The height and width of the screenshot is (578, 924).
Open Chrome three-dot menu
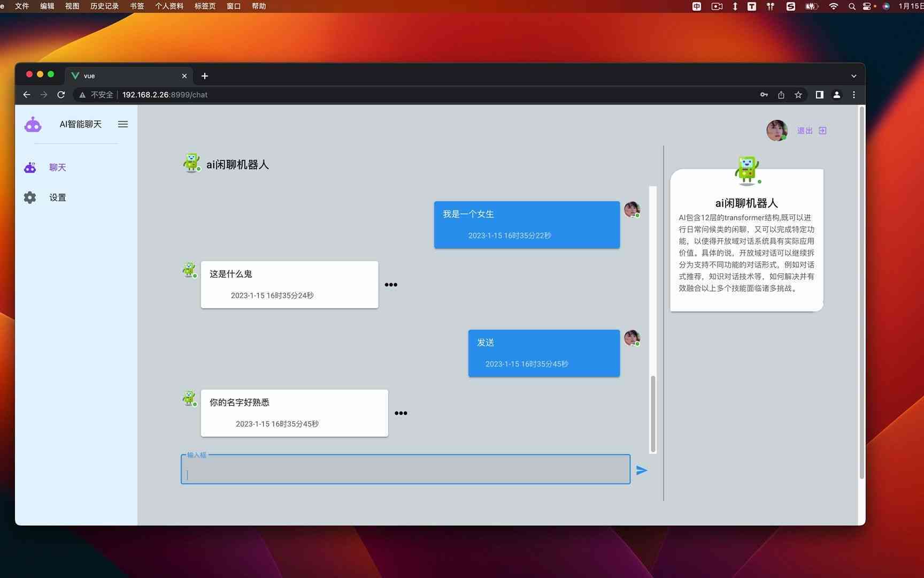tap(854, 95)
